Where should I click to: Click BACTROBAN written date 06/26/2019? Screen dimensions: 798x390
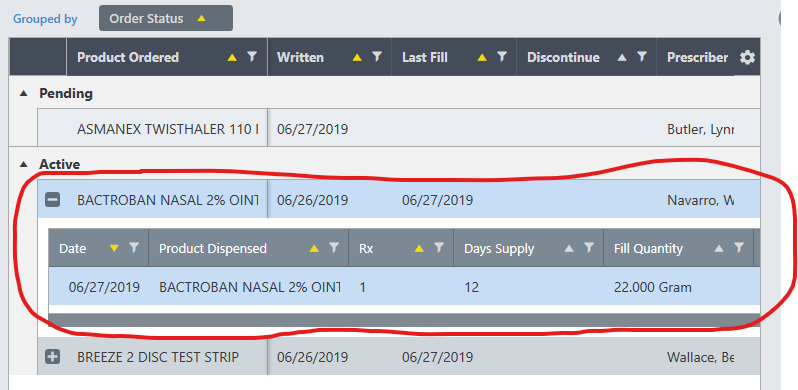312,201
